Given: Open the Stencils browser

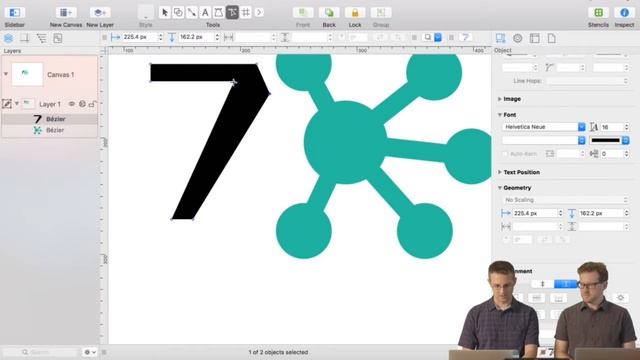Looking at the screenshot, I should [x=598, y=13].
